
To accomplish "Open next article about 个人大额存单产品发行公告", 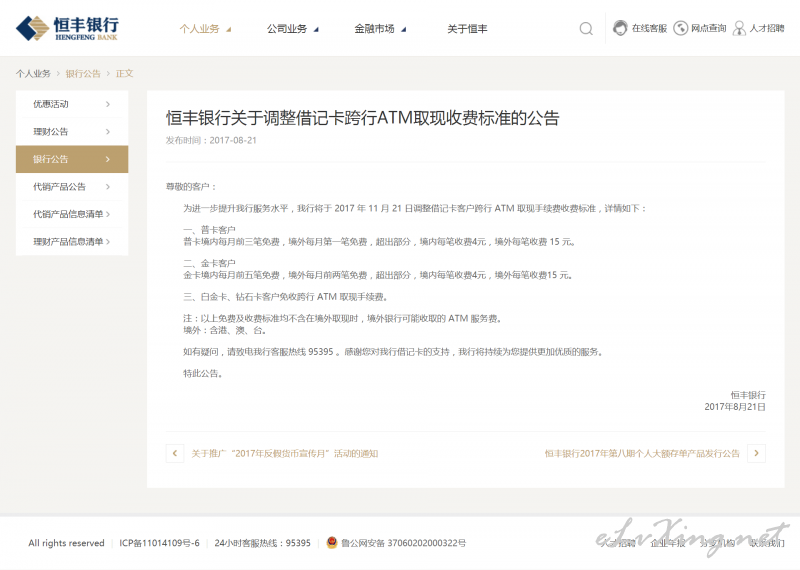I will click(x=642, y=454).
